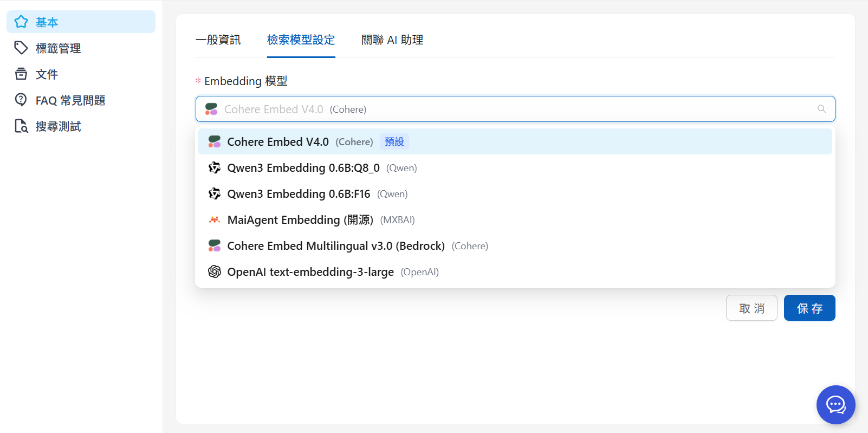868x433 pixels.
Task: Click the FAQ question mark icon
Action: coord(21,100)
